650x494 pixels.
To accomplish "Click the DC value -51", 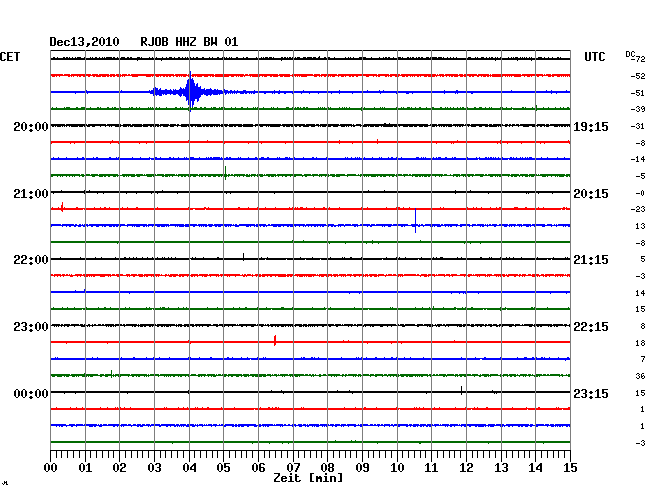I will [x=638, y=93].
